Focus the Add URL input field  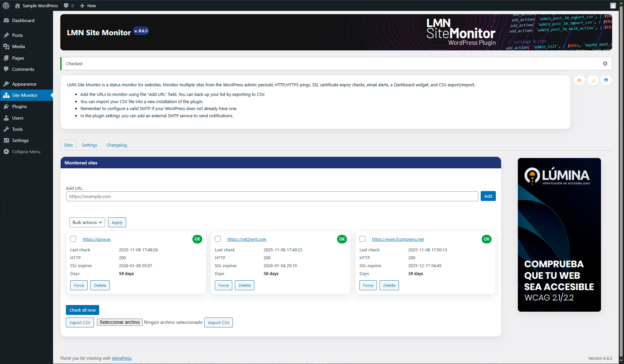272,196
